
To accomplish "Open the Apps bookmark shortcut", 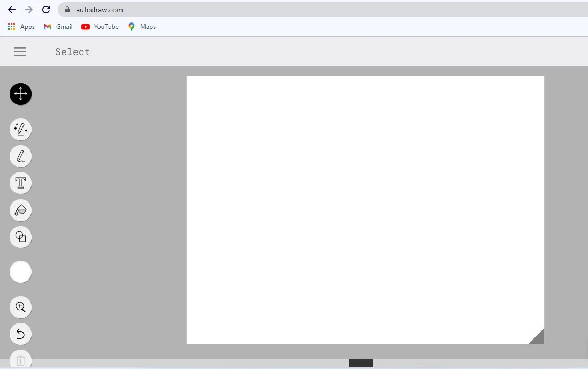I will pos(21,26).
